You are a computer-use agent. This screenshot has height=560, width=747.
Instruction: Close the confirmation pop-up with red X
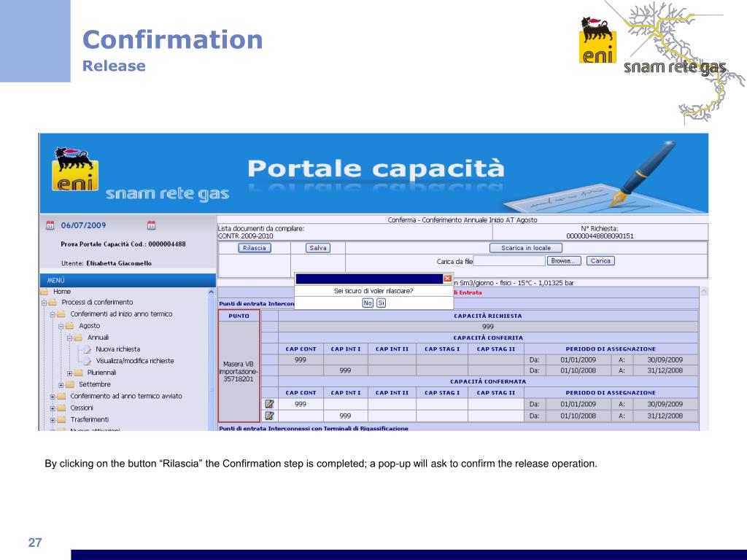[x=447, y=278]
